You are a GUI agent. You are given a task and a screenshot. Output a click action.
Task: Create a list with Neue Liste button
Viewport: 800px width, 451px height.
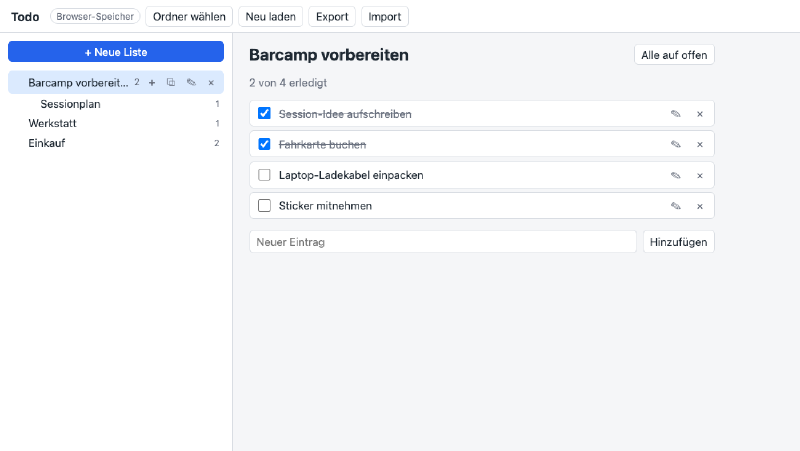pyautogui.click(x=116, y=52)
